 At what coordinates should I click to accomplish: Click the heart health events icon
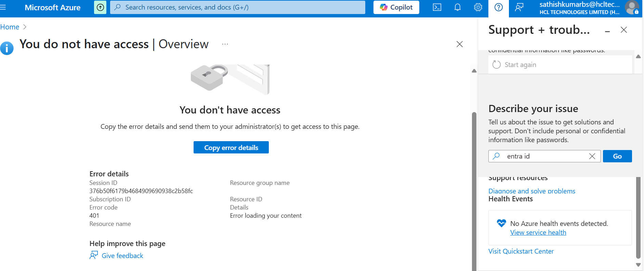point(501,223)
